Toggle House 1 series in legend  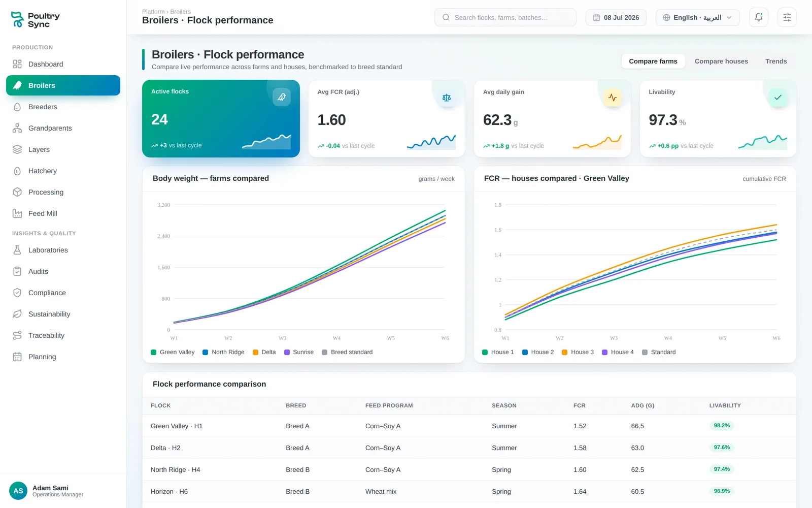(x=498, y=352)
